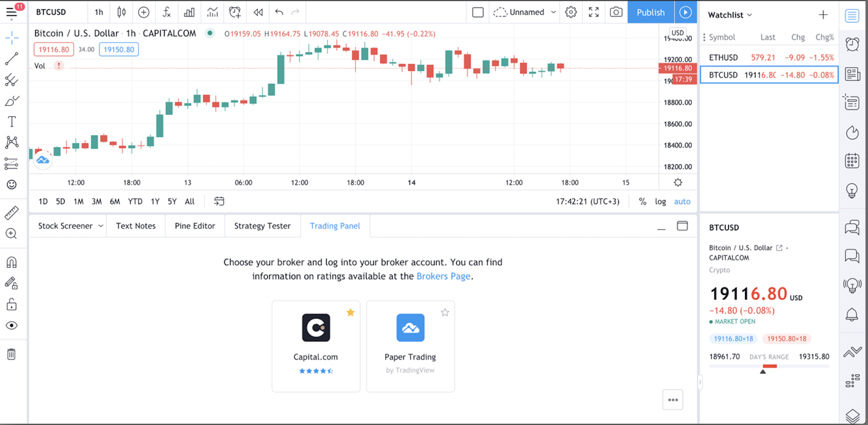Open the measure ruler tool

[11, 213]
